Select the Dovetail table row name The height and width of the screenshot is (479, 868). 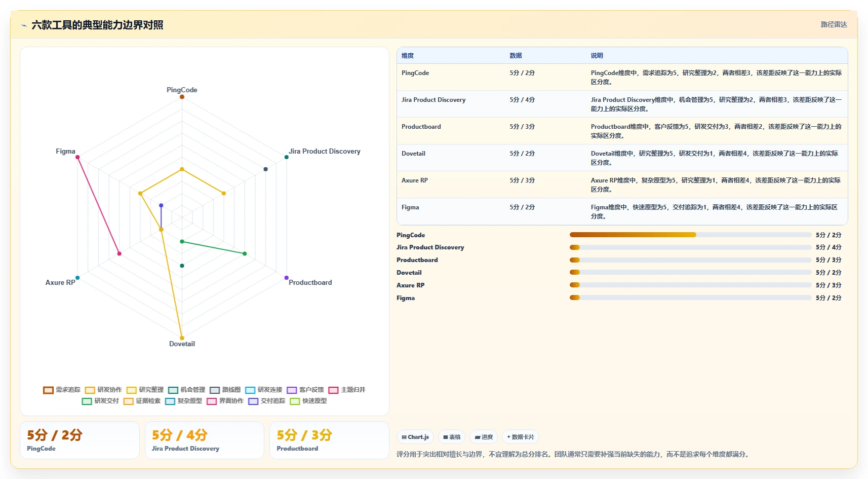(413, 154)
